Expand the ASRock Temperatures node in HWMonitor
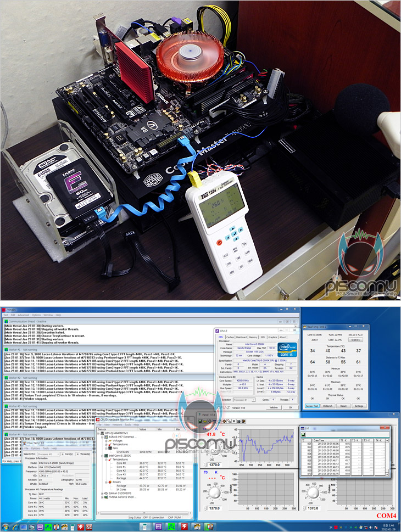The height and width of the screenshot is (532, 401). click(106, 445)
